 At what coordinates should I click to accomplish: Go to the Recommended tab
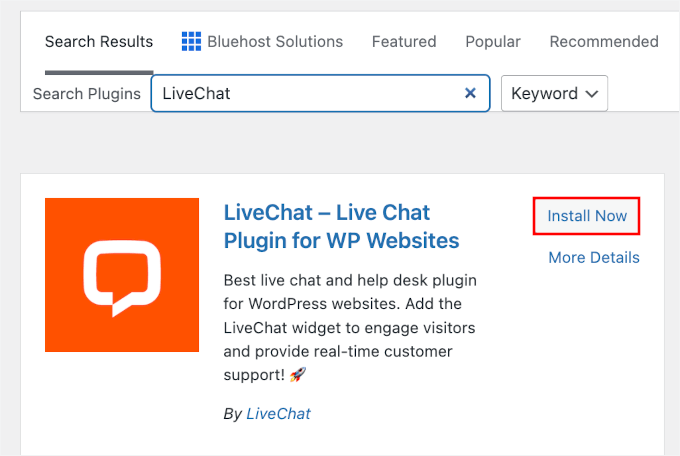[604, 42]
